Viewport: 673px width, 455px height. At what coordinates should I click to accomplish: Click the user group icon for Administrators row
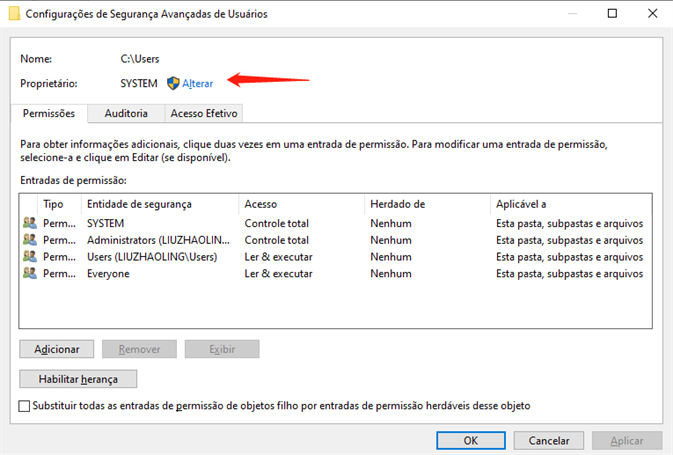click(30, 240)
